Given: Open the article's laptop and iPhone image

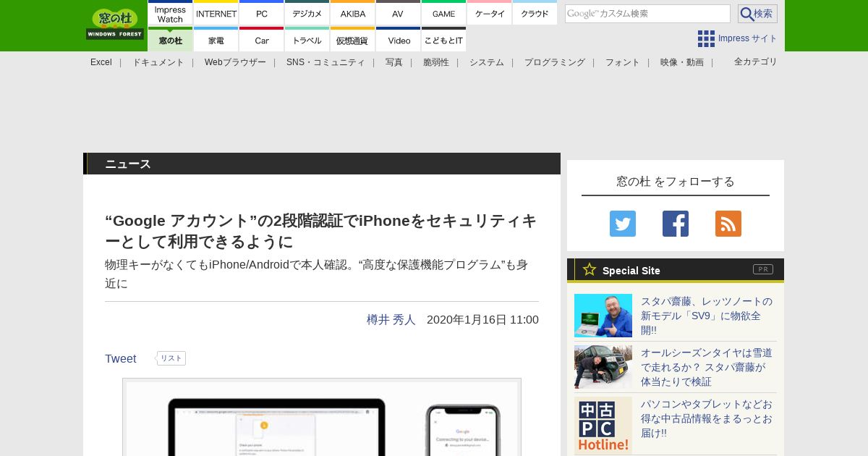Looking at the screenshot, I should coord(322,418).
